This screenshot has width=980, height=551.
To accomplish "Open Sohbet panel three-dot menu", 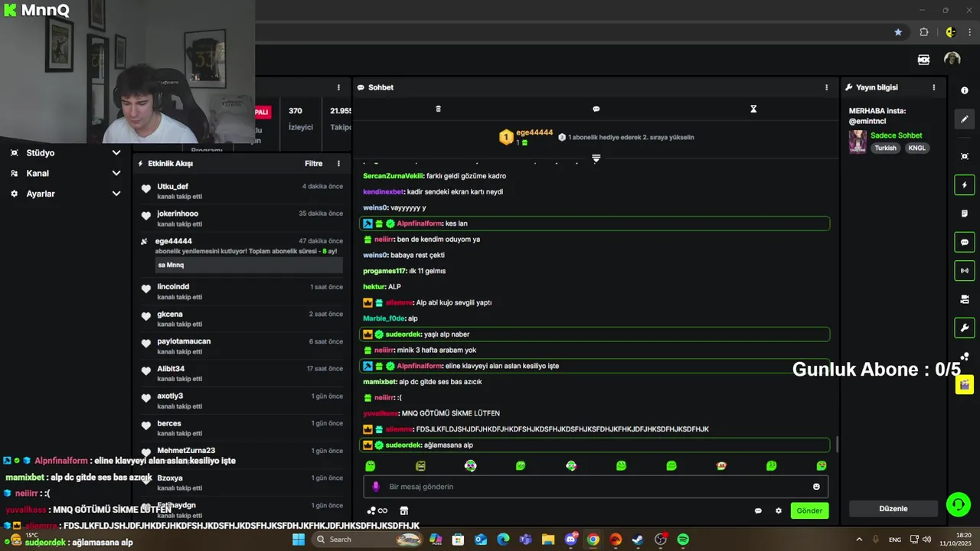I will 826,87.
